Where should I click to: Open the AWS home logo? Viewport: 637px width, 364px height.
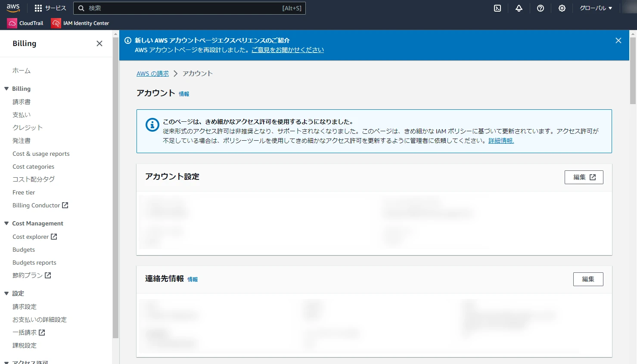pos(13,8)
